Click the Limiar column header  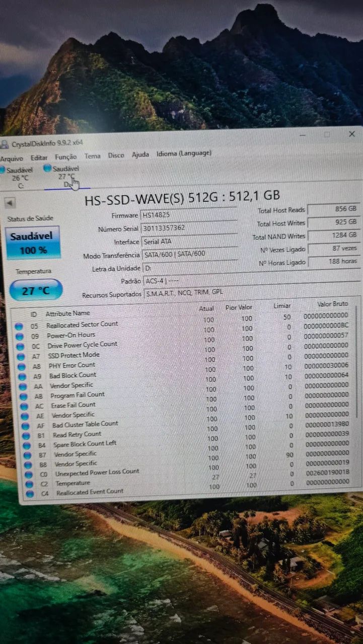[x=281, y=306]
